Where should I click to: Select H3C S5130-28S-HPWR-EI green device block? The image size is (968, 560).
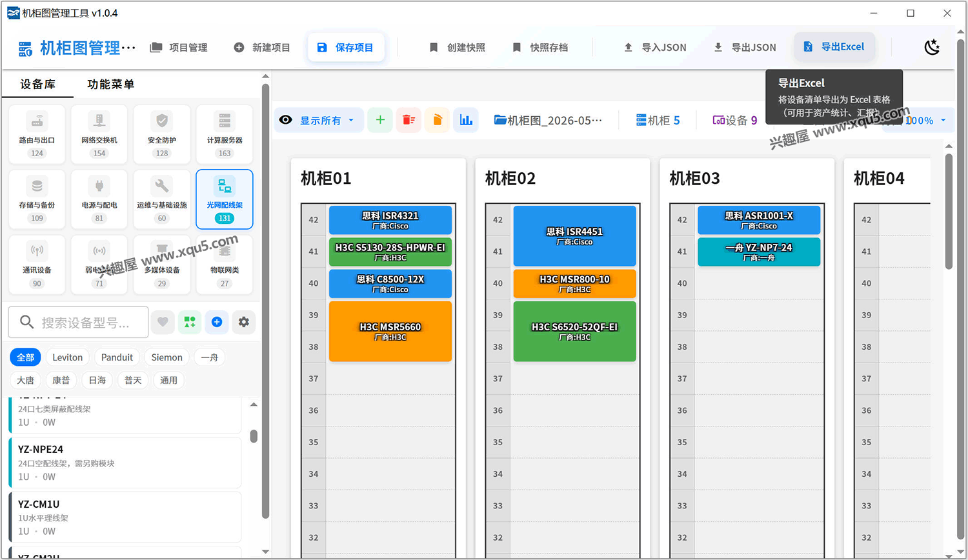click(x=390, y=252)
